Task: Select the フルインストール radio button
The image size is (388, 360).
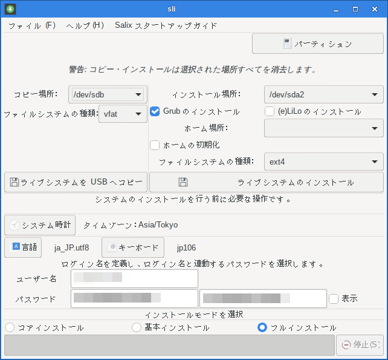Action: (x=262, y=328)
